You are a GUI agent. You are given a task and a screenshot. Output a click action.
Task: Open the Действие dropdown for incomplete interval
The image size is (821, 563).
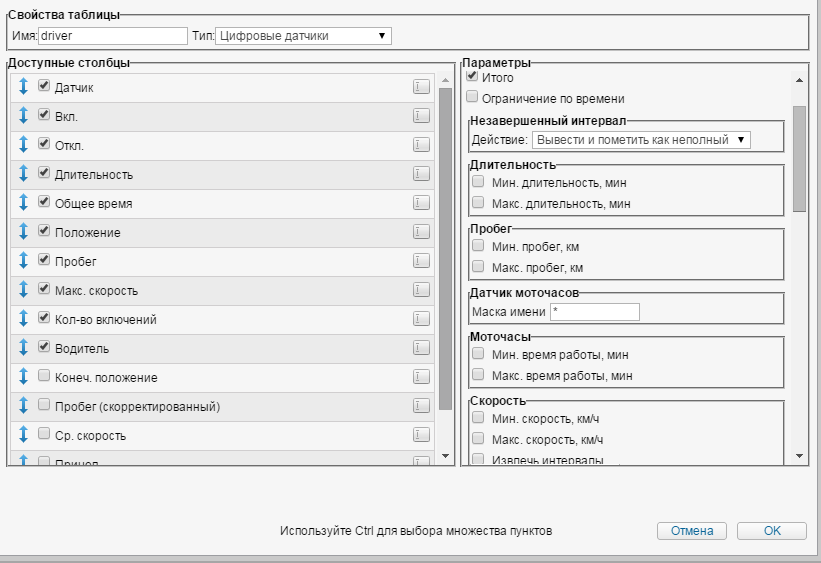[x=641, y=140]
